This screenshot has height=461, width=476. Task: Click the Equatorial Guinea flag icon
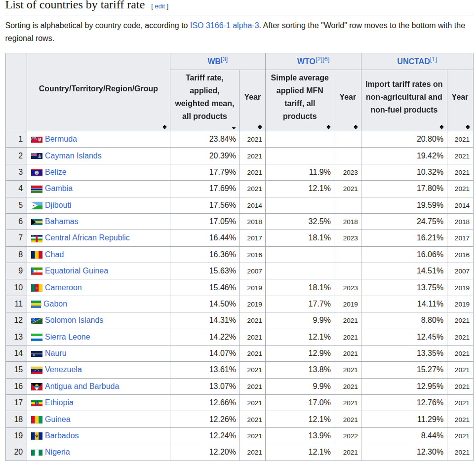37,271
